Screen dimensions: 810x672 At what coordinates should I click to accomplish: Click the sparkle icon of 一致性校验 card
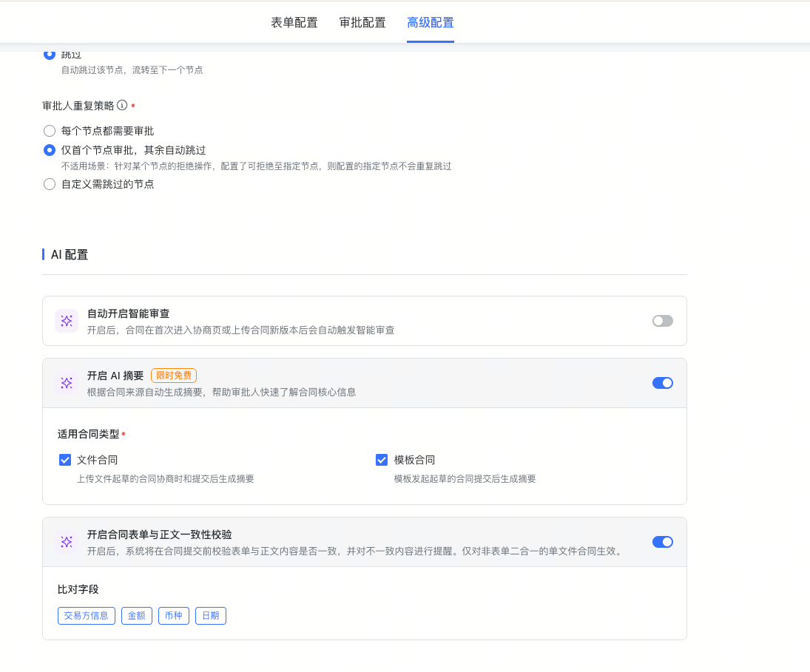(67, 542)
